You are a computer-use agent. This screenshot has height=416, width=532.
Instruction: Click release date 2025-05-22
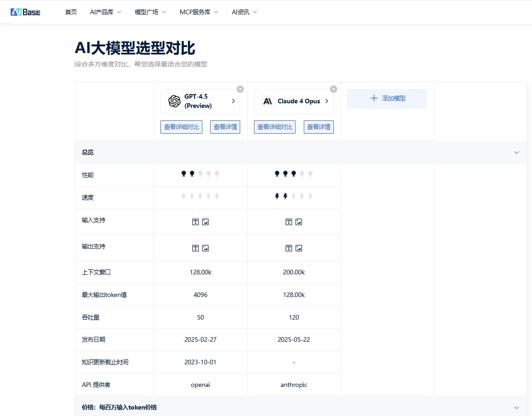point(294,339)
